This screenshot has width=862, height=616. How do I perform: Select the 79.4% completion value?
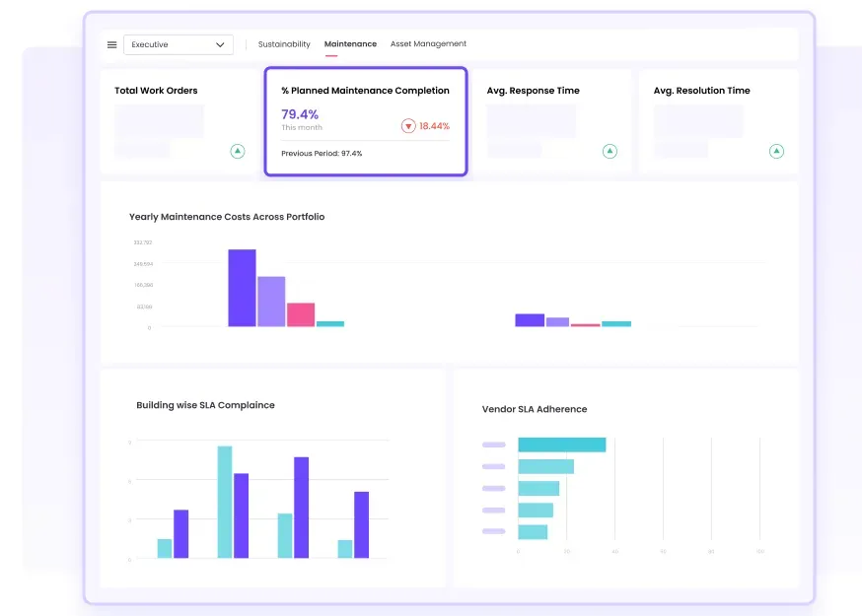pos(300,114)
